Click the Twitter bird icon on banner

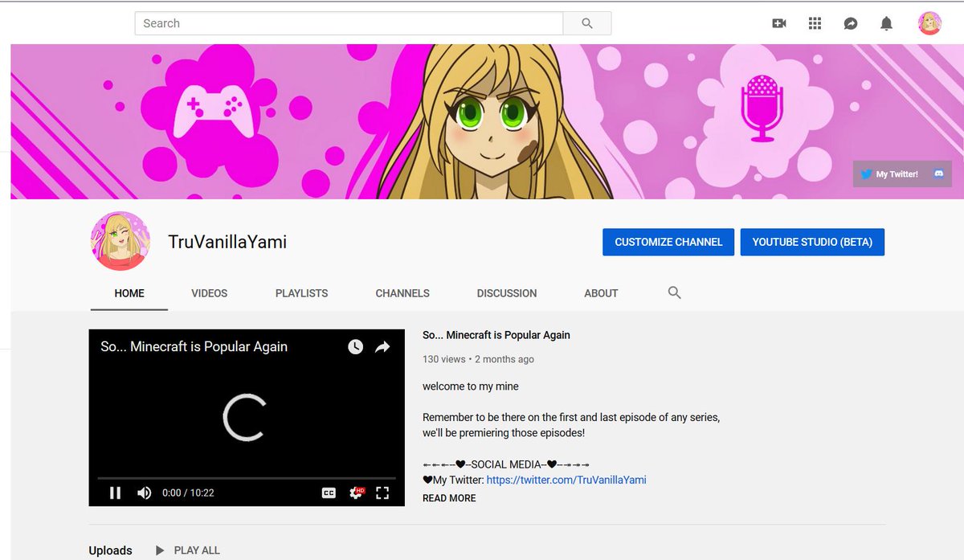click(866, 174)
